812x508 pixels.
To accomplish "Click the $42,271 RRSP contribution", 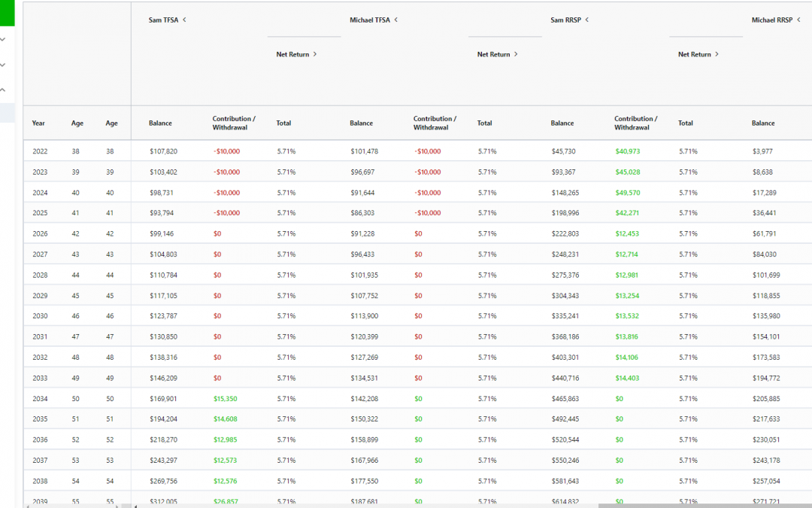I will point(628,212).
